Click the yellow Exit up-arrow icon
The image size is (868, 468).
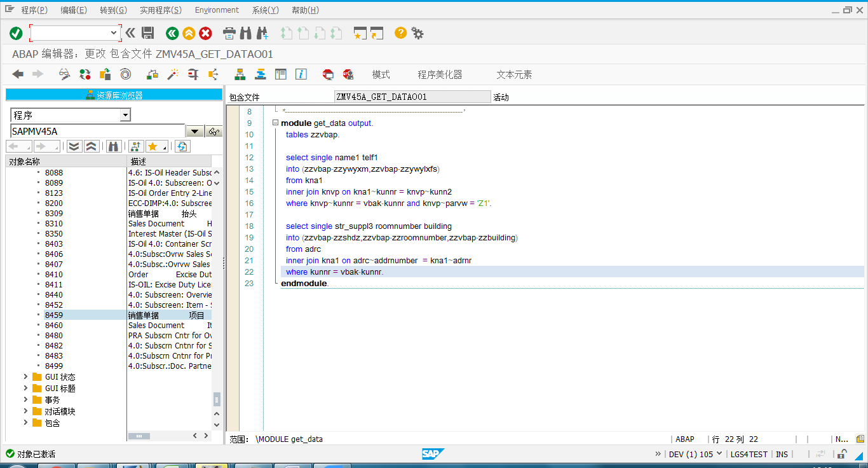(x=189, y=33)
